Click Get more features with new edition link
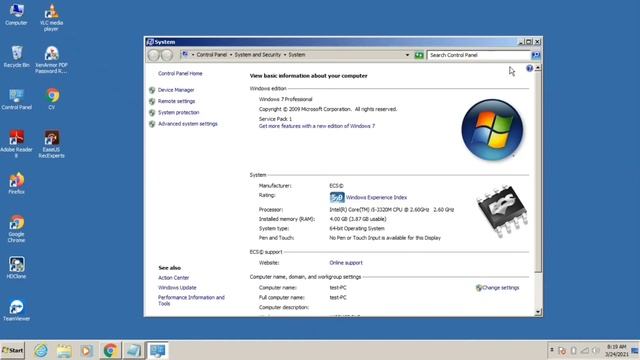Image resolution: width=640 pixels, height=360 pixels. click(317, 126)
